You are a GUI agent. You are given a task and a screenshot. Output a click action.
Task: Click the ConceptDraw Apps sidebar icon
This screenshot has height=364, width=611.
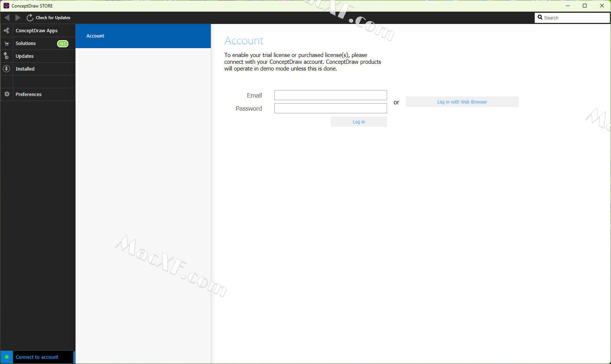tap(6, 30)
